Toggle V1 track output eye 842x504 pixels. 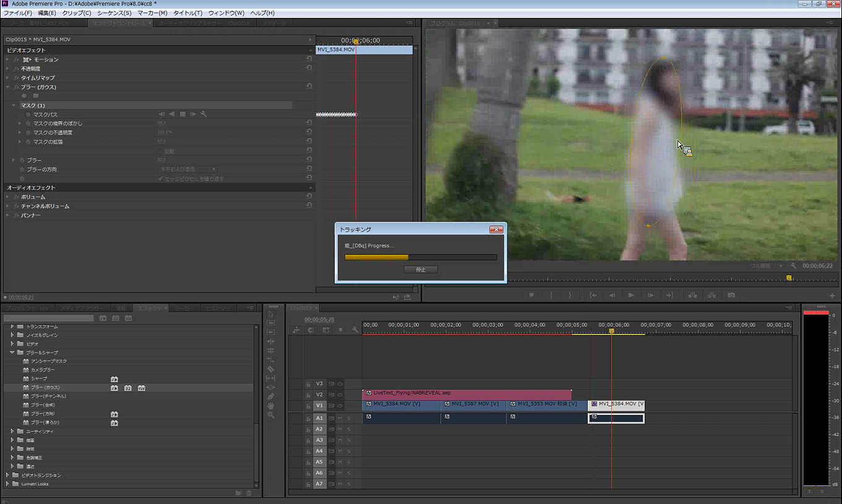(x=340, y=406)
